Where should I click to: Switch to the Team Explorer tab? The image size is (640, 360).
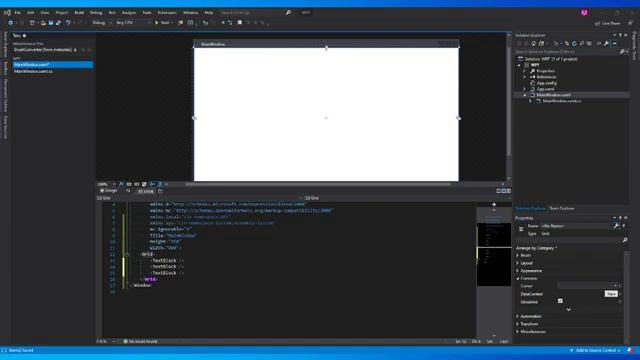[562, 209]
